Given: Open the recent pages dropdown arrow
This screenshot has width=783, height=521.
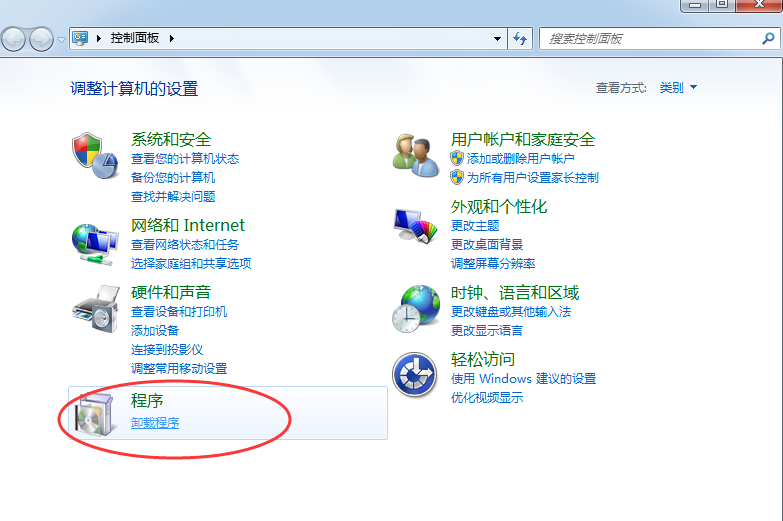Looking at the screenshot, I should pyautogui.click(x=61, y=39).
